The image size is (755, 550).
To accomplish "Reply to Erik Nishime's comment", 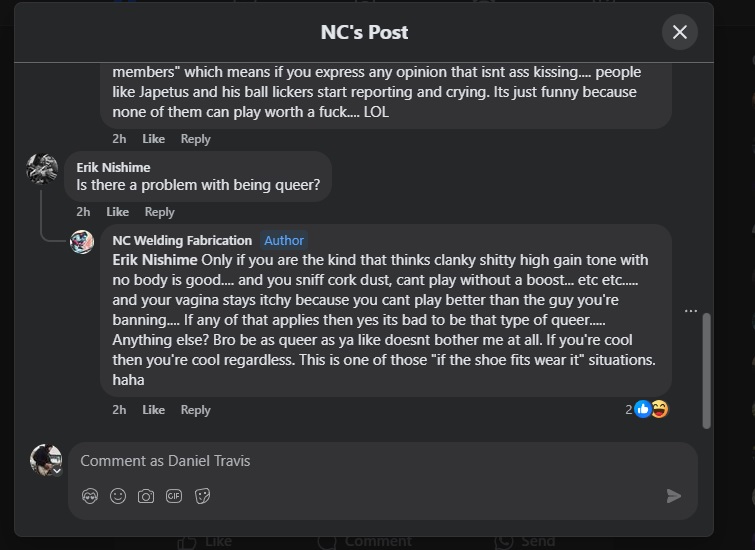I will tap(159, 212).
